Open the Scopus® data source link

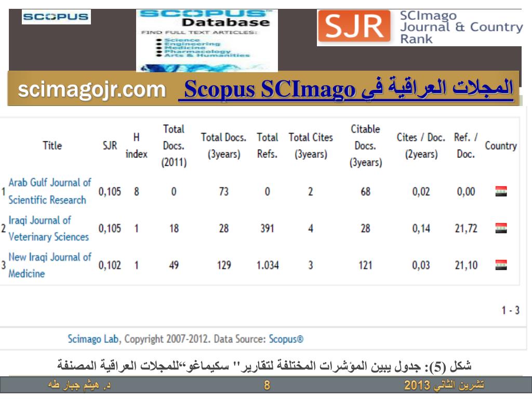tap(286, 339)
